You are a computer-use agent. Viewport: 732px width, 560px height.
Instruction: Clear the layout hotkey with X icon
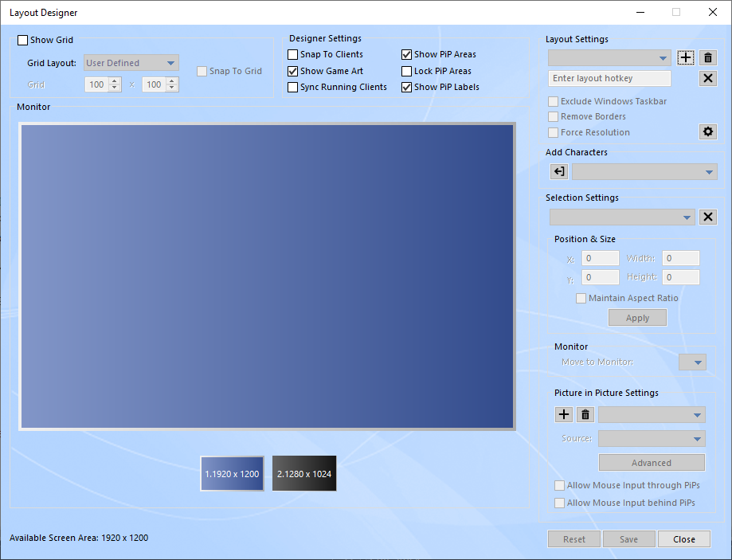click(708, 78)
